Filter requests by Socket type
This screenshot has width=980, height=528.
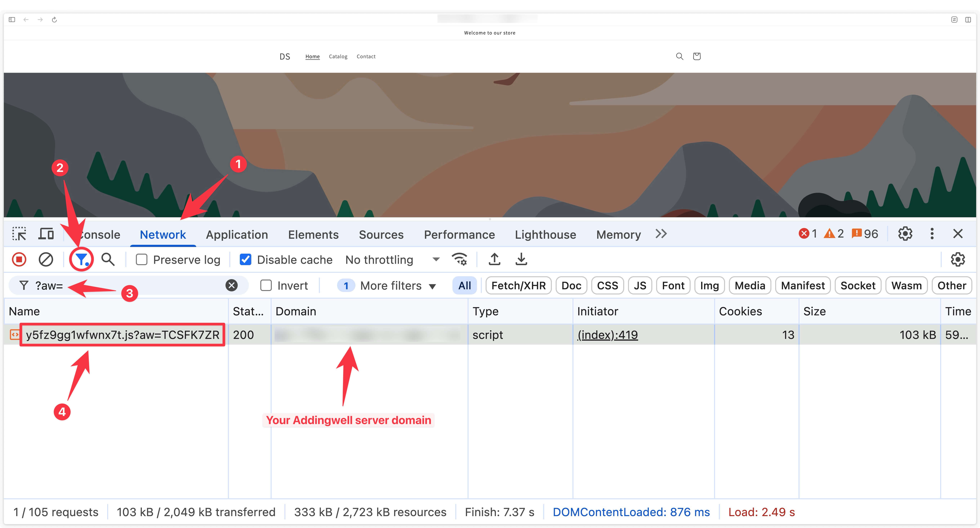[858, 285]
